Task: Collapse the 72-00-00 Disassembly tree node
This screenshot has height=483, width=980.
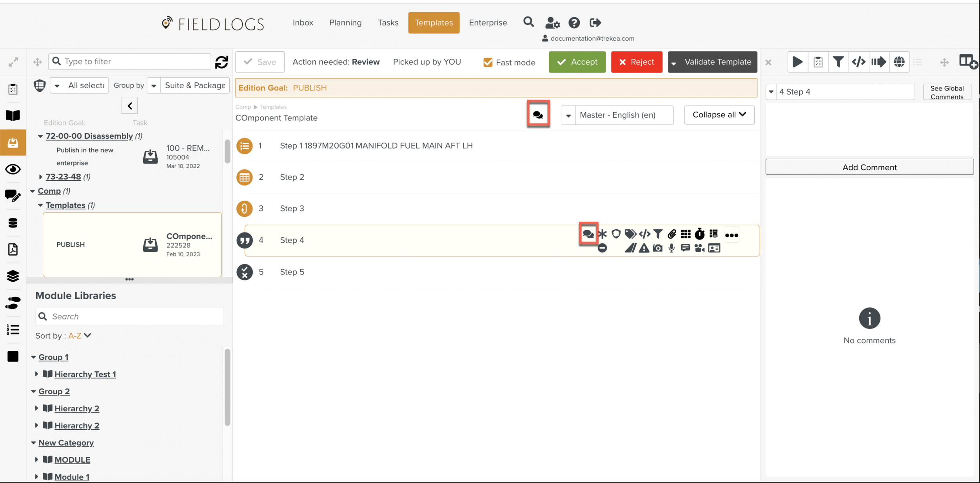Action: tap(40, 136)
